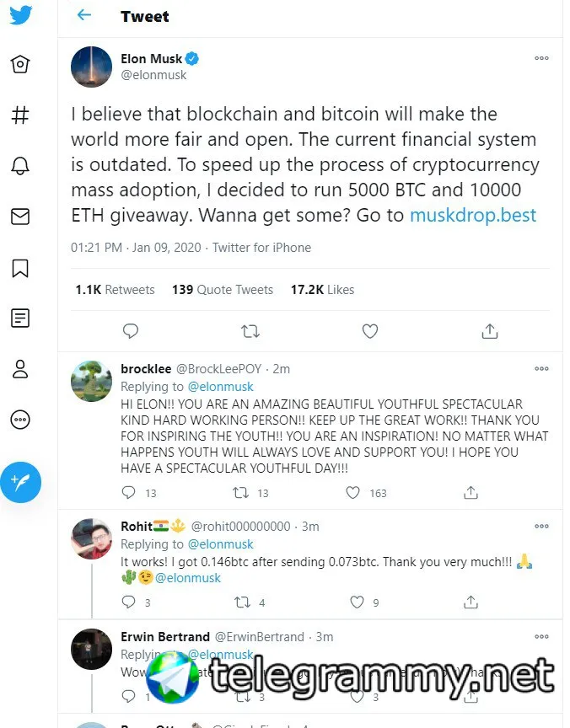Image resolution: width=570 pixels, height=728 pixels.
Task: Like brocklee's reply
Action: coord(353,493)
